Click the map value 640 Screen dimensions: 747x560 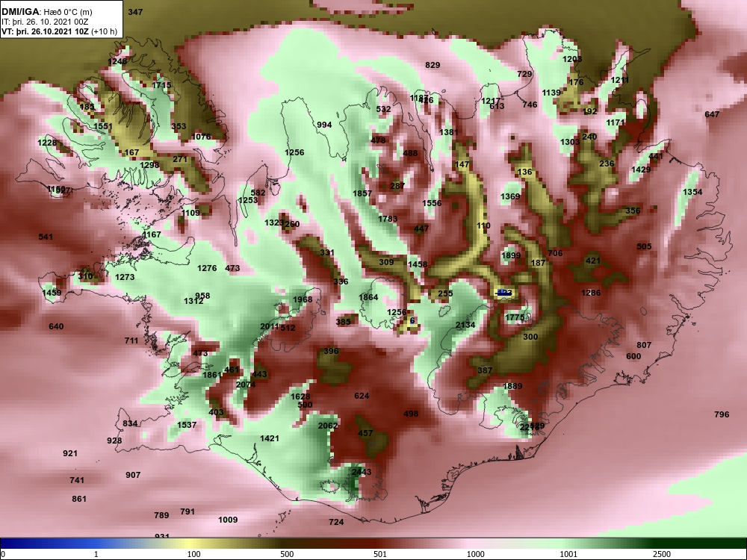click(56, 327)
